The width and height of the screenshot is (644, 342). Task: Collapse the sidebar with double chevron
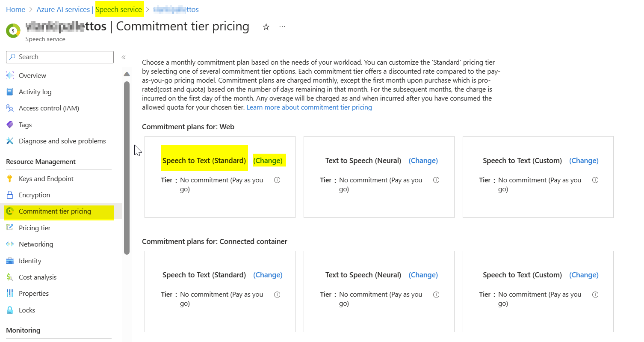[123, 57]
